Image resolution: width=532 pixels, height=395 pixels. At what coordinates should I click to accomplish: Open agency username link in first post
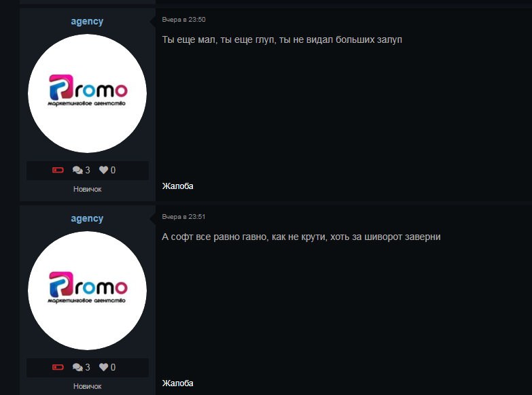(x=87, y=21)
